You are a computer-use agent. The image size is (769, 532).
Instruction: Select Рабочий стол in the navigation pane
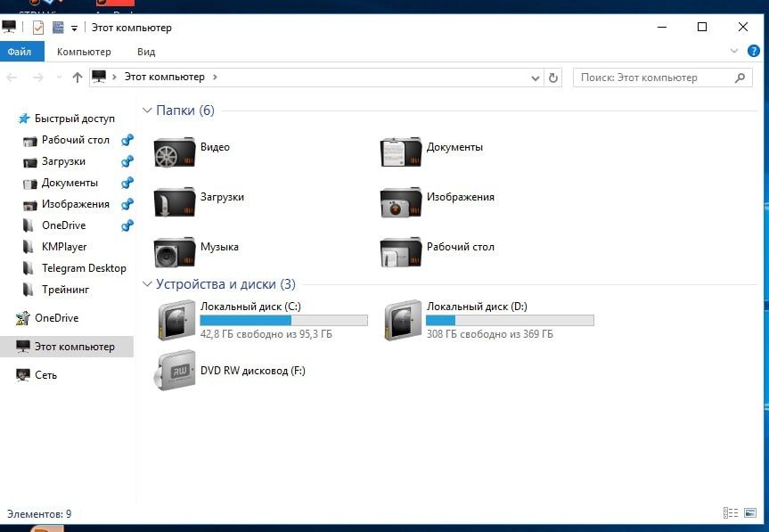click(x=76, y=140)
